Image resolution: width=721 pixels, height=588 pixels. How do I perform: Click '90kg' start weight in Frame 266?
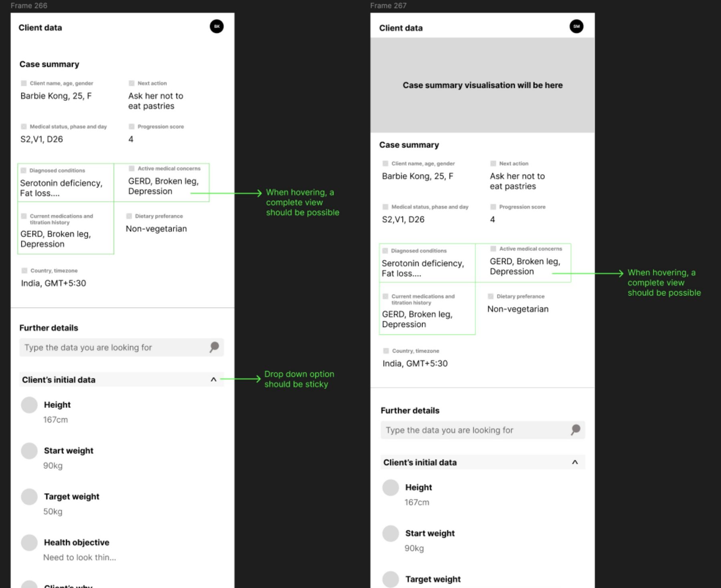point(53,466)
